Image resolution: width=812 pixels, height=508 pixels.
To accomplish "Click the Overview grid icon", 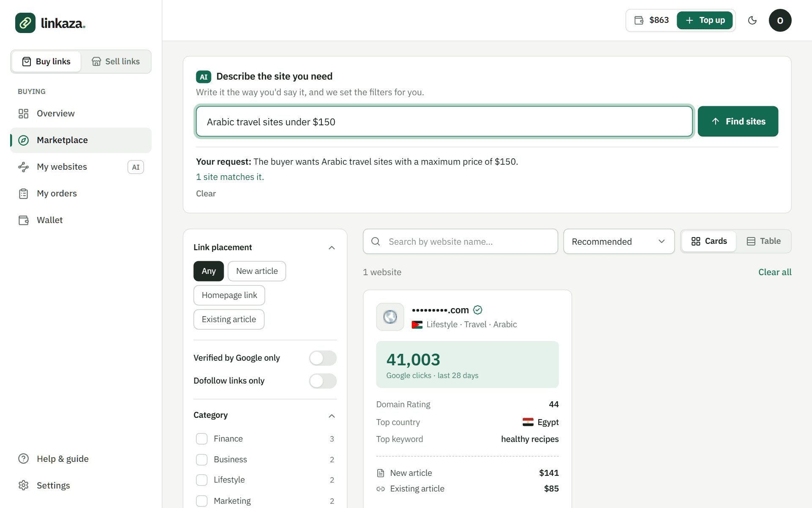I will (23, 113).
